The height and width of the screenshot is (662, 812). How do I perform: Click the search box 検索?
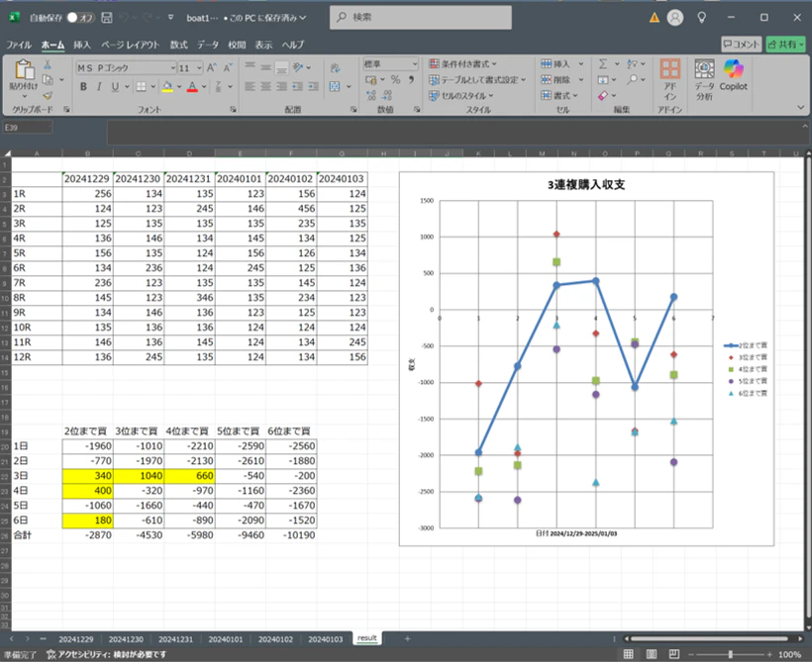pyautogui.click(x=421, y=17)
